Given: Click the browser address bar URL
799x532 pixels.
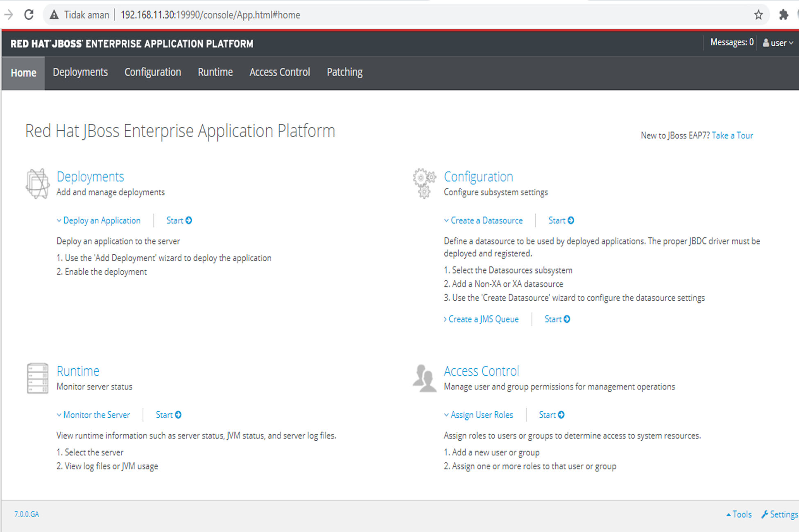Looking at the screenshot, I should click(210, 15).
